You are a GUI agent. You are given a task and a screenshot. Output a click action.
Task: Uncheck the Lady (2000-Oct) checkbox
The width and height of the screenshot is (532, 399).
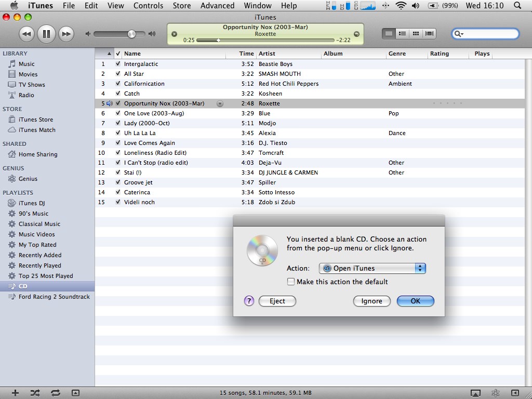tap(118, 123)
